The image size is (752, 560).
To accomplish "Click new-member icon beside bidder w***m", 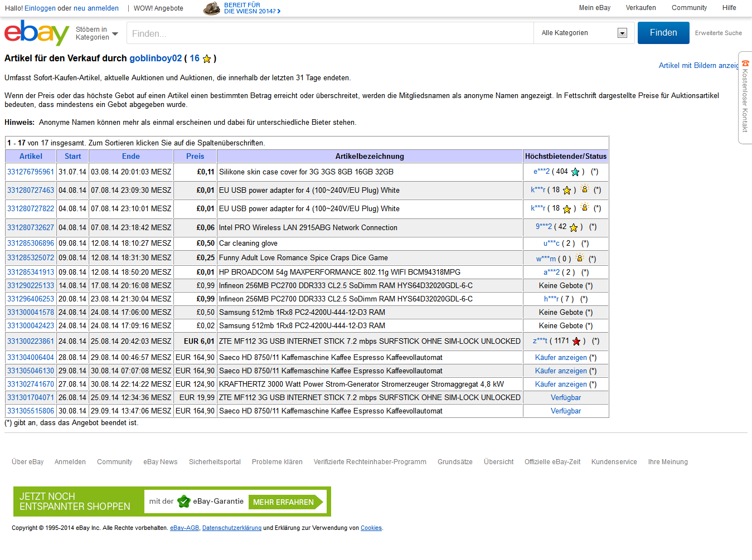I will coord(580,257).
